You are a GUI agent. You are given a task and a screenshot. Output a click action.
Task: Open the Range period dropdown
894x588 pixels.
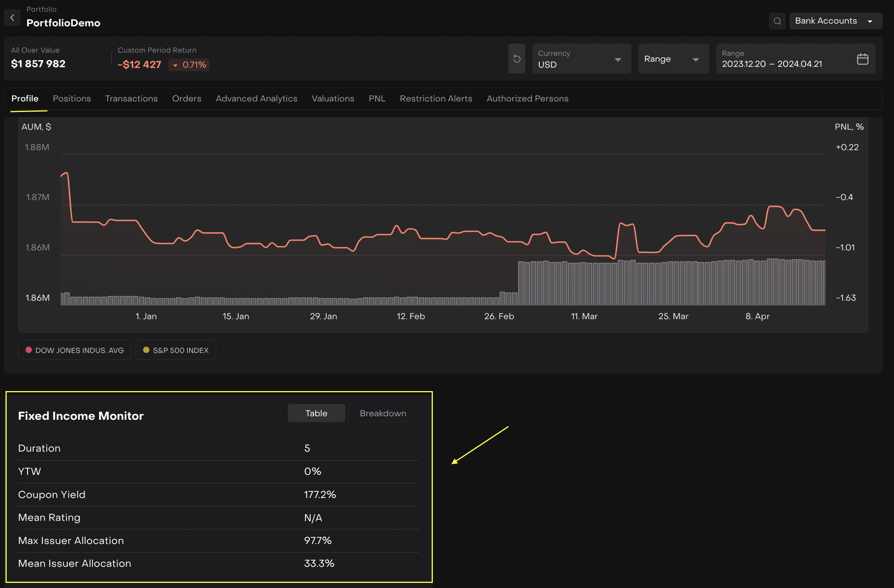pyautogui.click(x=673, y=59)
